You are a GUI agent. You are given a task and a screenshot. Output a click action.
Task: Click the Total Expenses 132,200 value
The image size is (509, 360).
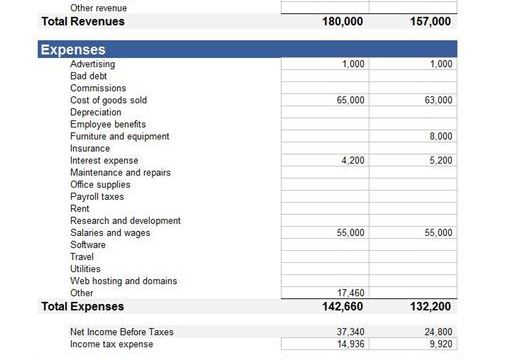(x=430, y=306)
